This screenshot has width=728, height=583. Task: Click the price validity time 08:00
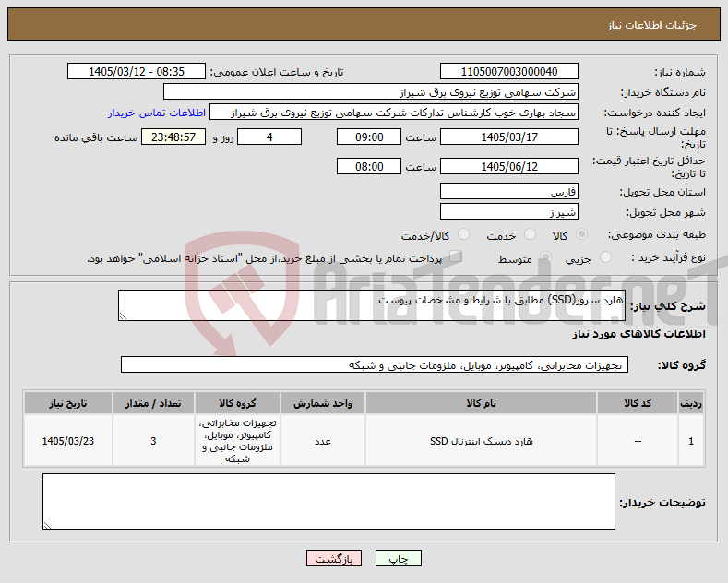coord(369,166)
